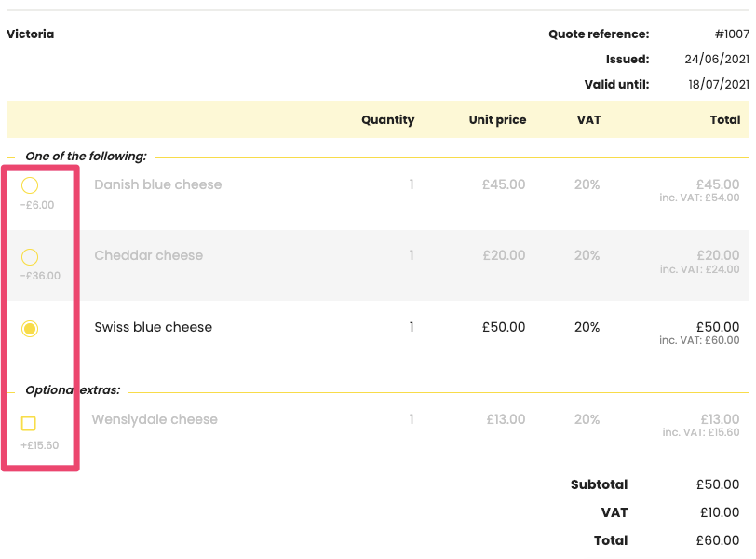Choose the Cheddar cheese radio option
This screenshot has height=559, width=756.
[30, 256]
